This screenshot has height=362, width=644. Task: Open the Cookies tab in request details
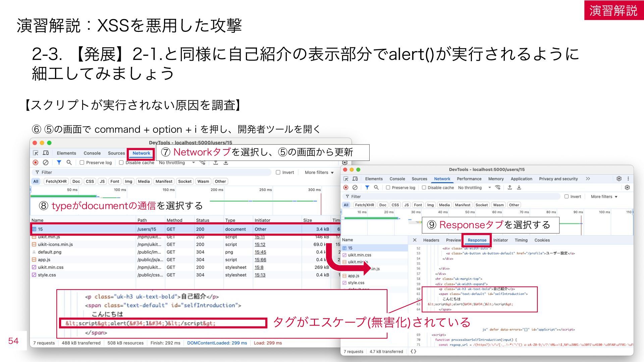click(542, 240)
